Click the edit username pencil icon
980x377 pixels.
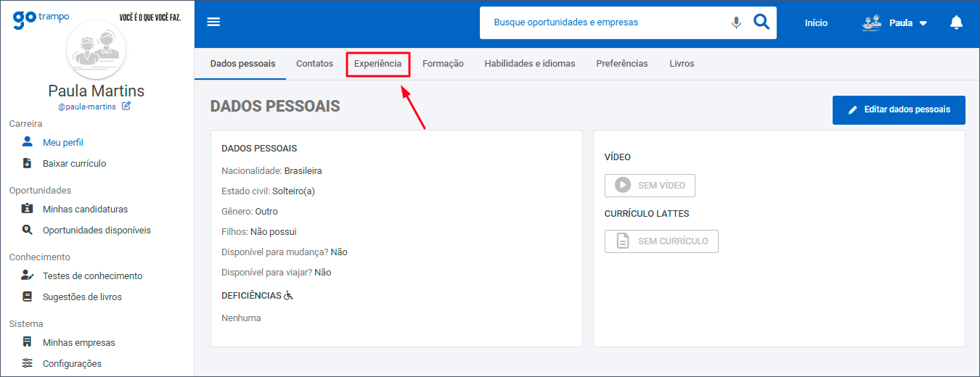click(x=126, y=106)
